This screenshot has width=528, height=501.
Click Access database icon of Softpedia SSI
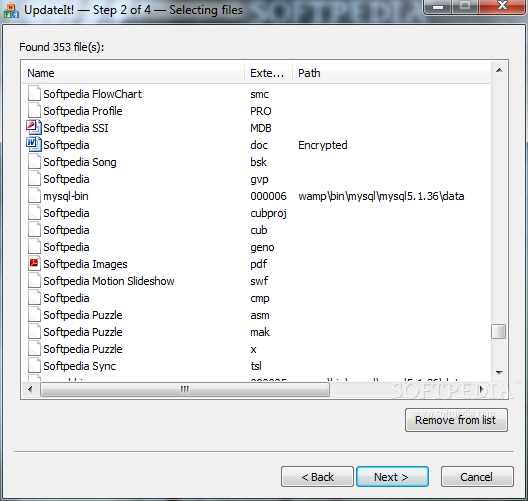pyautogui.click(x=34, y=127)
